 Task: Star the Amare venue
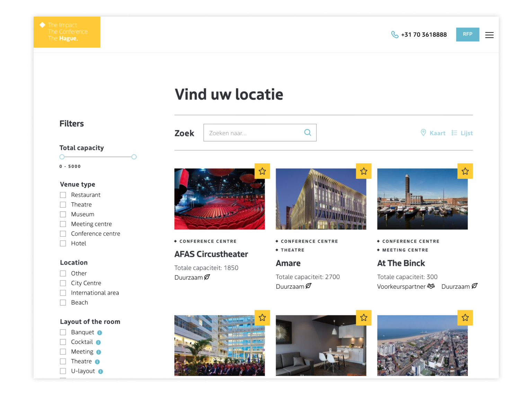364,171
